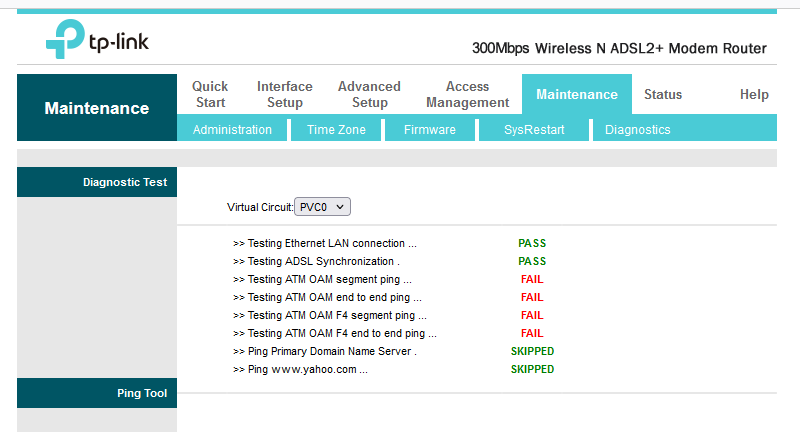Open the Administration submenu
The height and width of the screenshot is (432, 800).
click(x=232, y=129)
